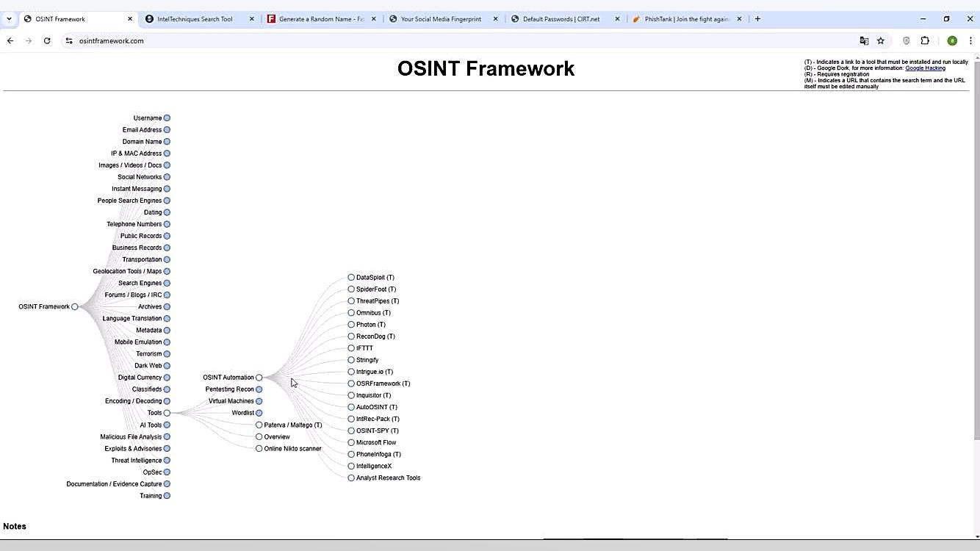Expand the Training node
The height and width of the screenshot is (551, 980).
coord(167,496)
